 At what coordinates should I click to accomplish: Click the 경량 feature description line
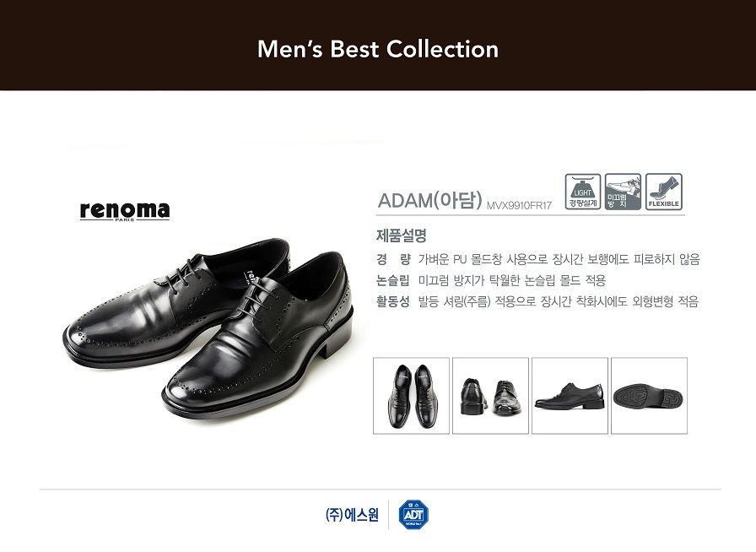click(538, 259)
